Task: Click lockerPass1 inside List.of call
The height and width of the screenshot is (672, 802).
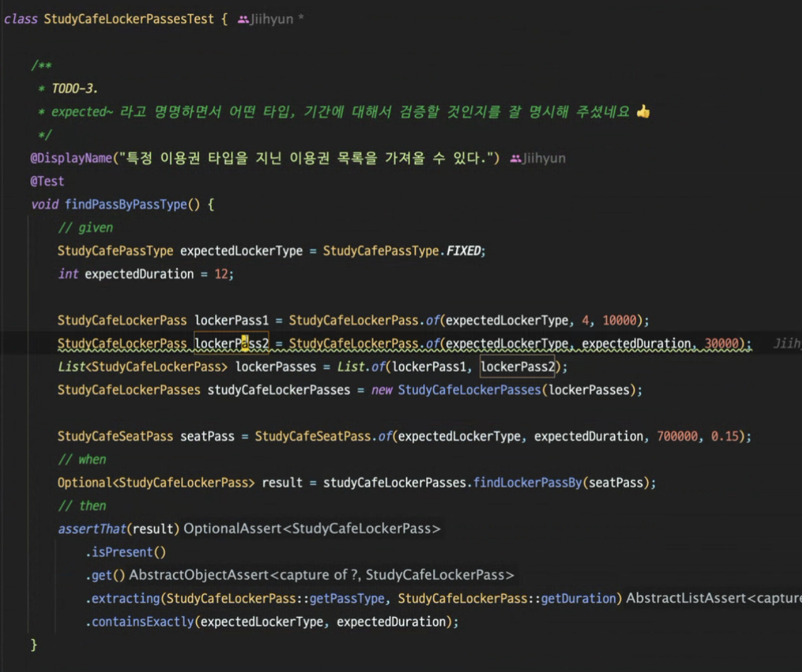Action: [429, 367]
